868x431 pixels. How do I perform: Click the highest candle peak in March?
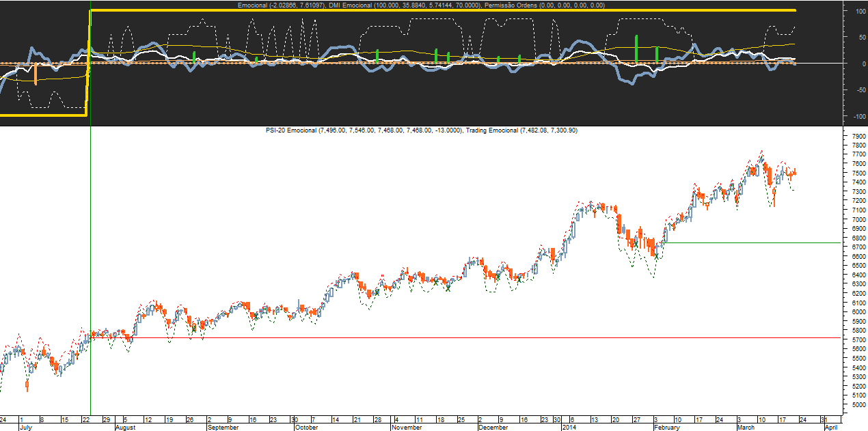tap(761, 156)
